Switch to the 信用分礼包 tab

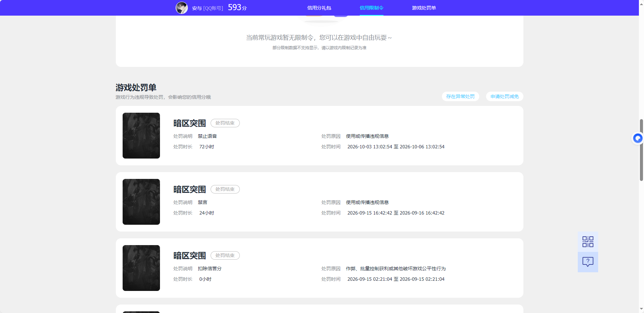pos(319,8)
